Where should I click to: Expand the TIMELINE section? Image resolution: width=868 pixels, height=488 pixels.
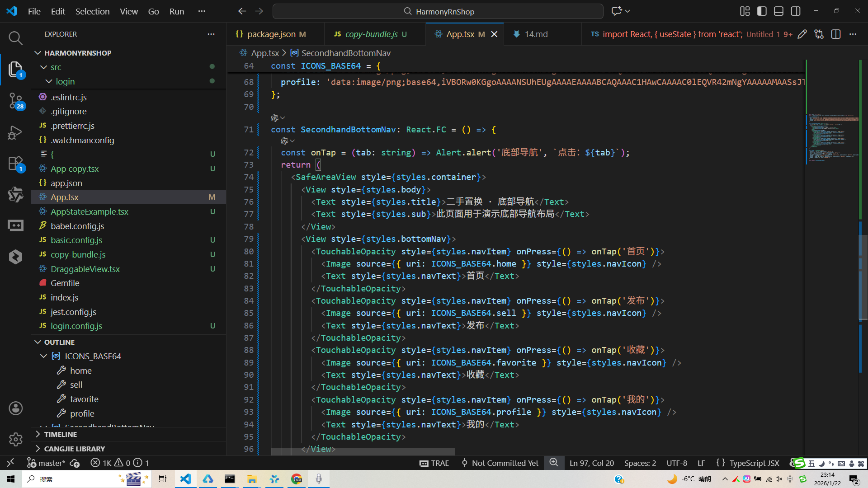point(60,434)
